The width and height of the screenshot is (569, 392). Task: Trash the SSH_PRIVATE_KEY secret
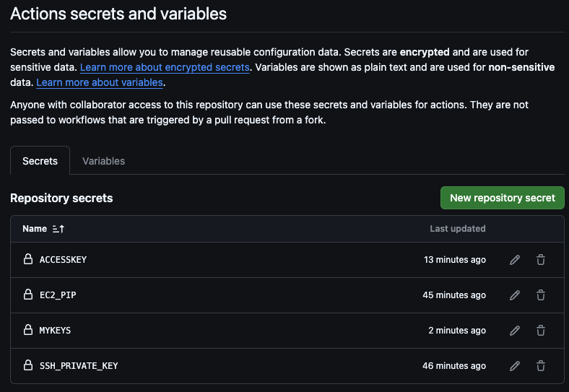[x=540, y=366]
